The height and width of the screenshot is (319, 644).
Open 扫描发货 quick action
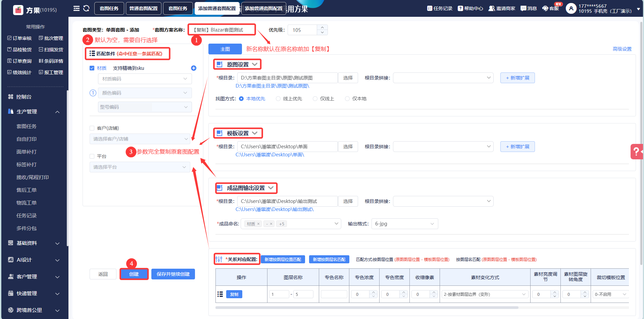coord(51,50)
